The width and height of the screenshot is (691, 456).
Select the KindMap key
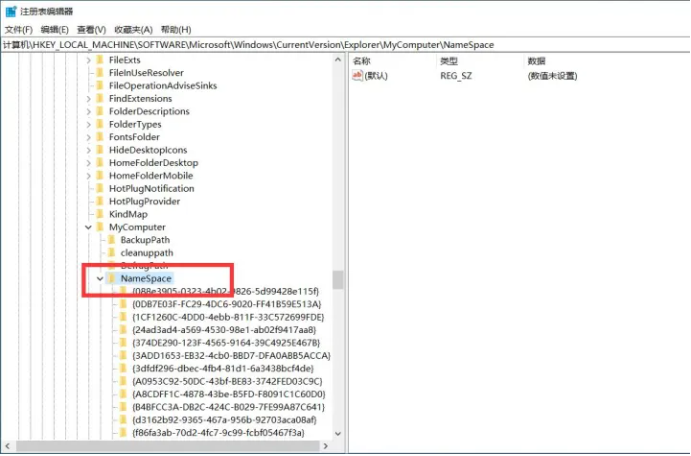pos(128,215)
